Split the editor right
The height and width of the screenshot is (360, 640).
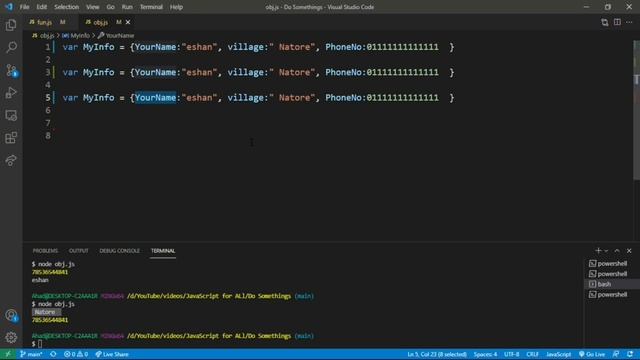click(x=617, y=22)
